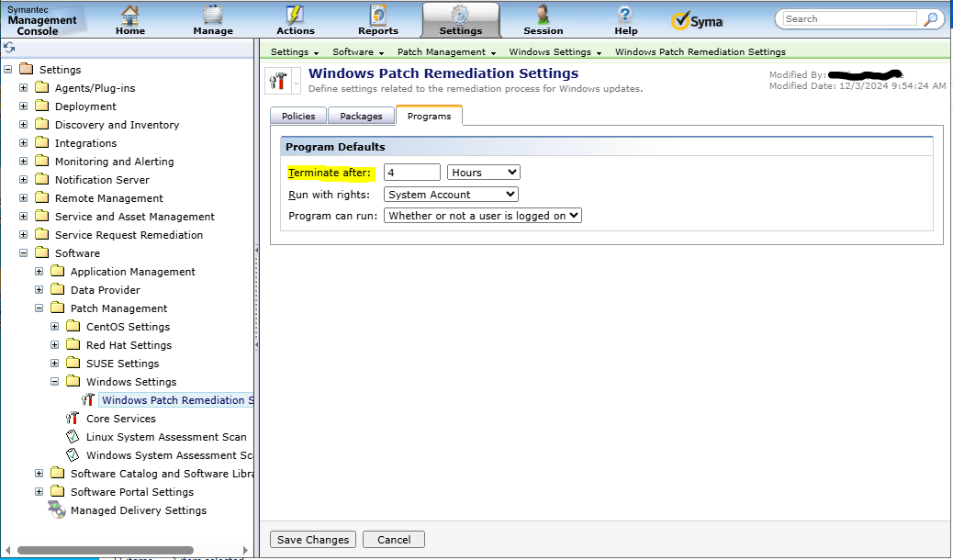Image resolution: width=953 pixels, height=560 pixels.
Task: Open Managed Delivery Settings item
Action: [138, 510]
